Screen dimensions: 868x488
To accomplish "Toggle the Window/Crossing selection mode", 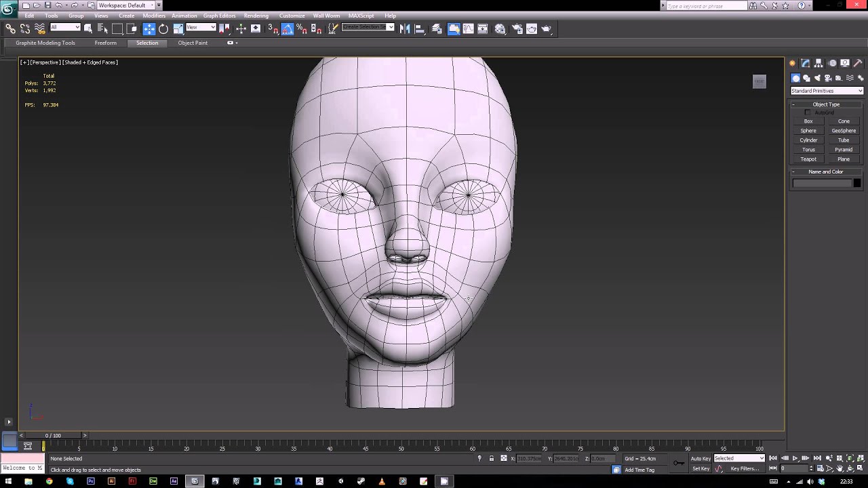I will click(132, 28).
